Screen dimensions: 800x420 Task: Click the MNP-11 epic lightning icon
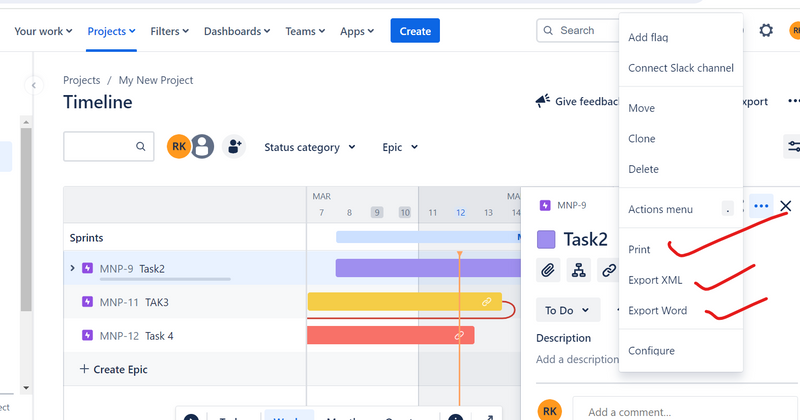[87, 302]
